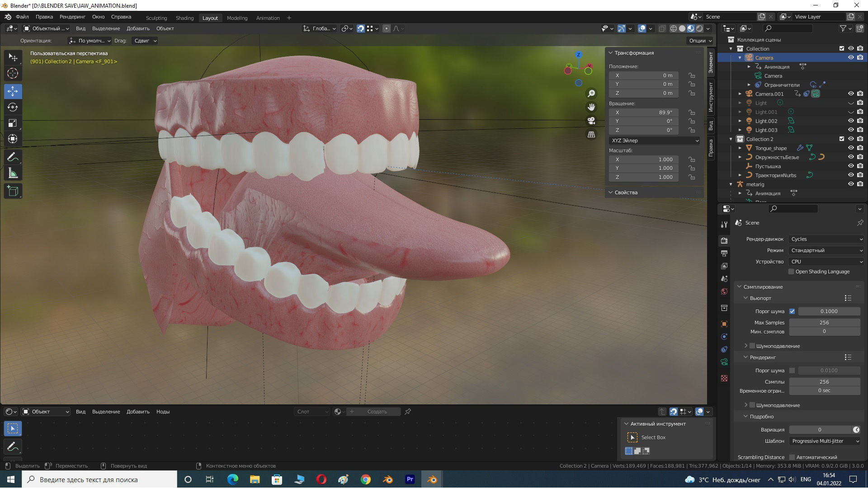
Task: Select the Measure tool
Action: coord(13,173)
